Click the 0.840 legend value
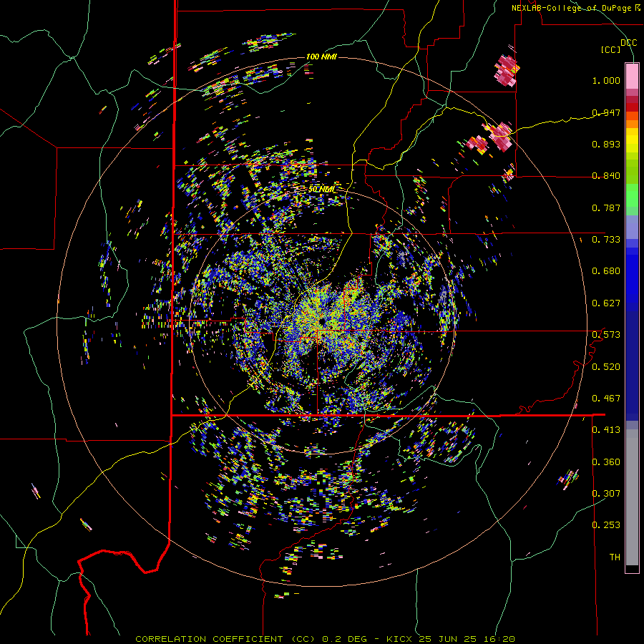Viewport: 644px width, 644px height. point(606,176)
